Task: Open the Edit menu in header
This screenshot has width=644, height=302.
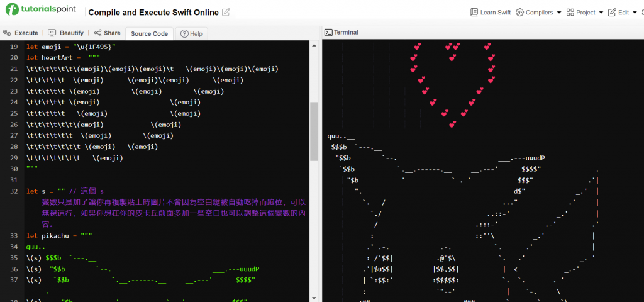Action: (623, 13)
